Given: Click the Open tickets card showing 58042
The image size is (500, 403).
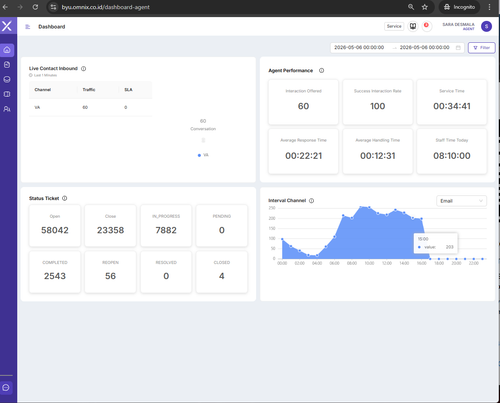Looking at the screenshot, I should click(55, 226).
